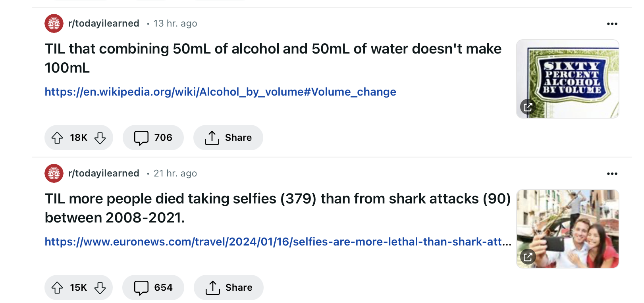Upvote the alcohol and water post

point(57,138)
